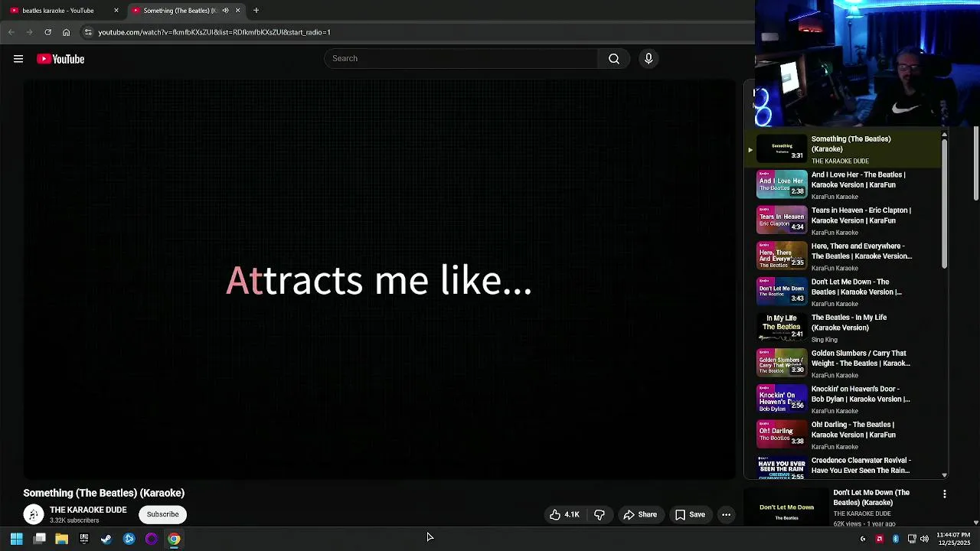
Task: Launch Epic Games from the taskbar
Action: pyautogui.click(x=84, y=539)
